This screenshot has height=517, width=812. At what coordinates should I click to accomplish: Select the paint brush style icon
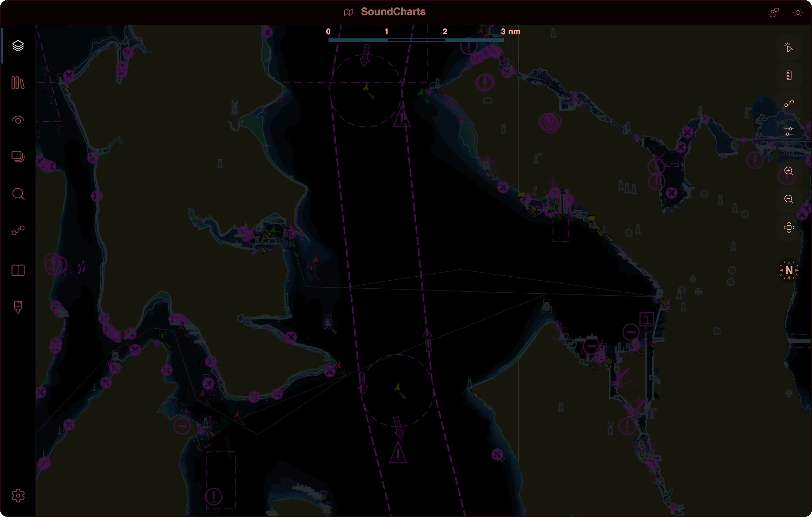tap(18, 307)
